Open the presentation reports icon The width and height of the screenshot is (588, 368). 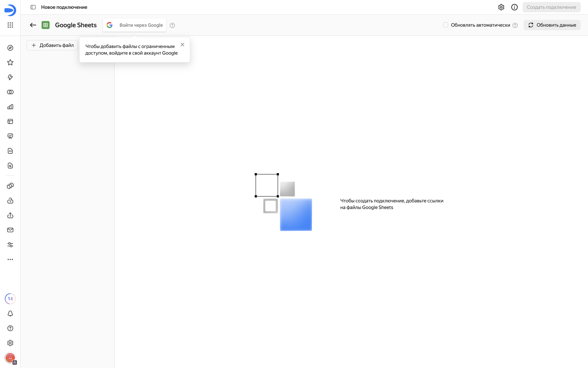pyautogui.click(x=10, y=136)
